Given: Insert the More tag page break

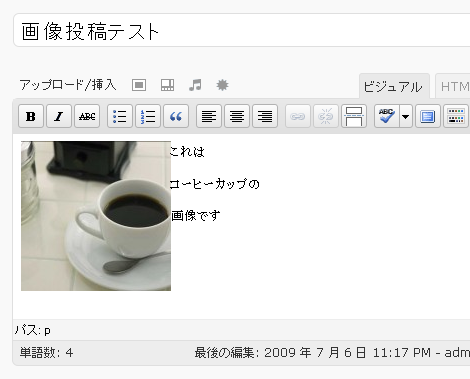Looking at the screenshot, I should [x=354, y=116].
